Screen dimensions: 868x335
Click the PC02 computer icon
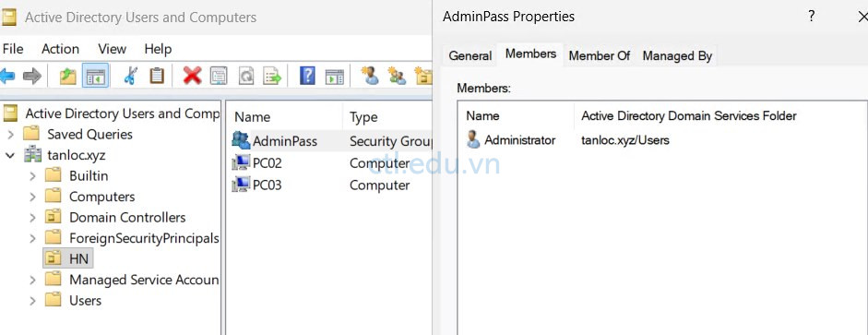tap(242, 162)
